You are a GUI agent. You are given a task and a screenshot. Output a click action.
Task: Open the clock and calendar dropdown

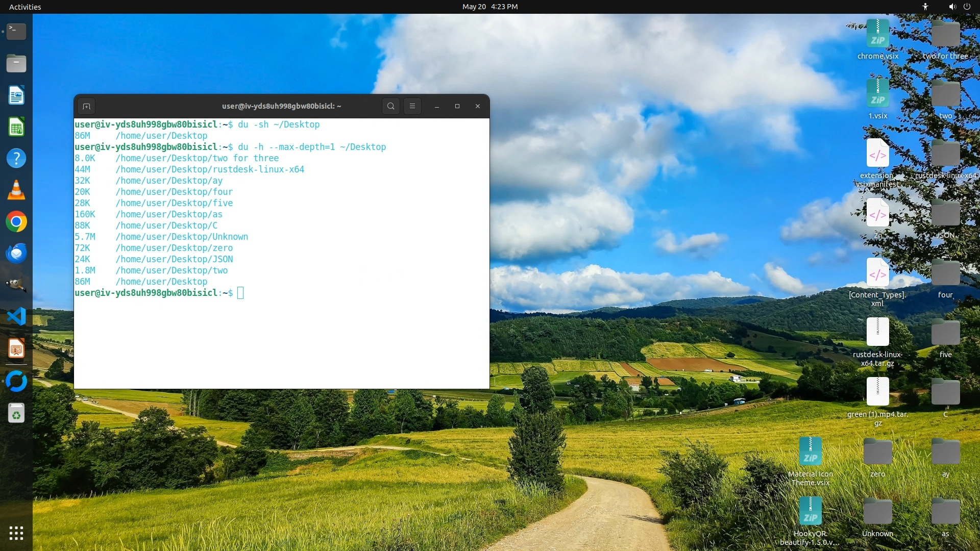(489, 7)
